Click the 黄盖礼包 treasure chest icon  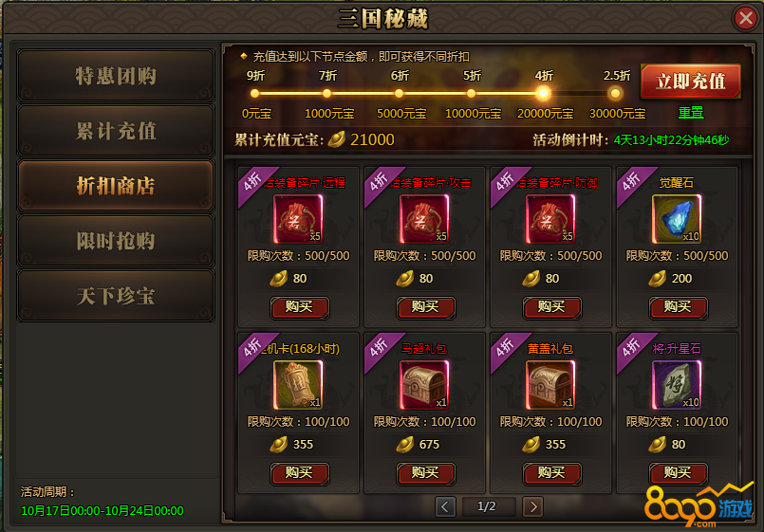pos(550,385)
